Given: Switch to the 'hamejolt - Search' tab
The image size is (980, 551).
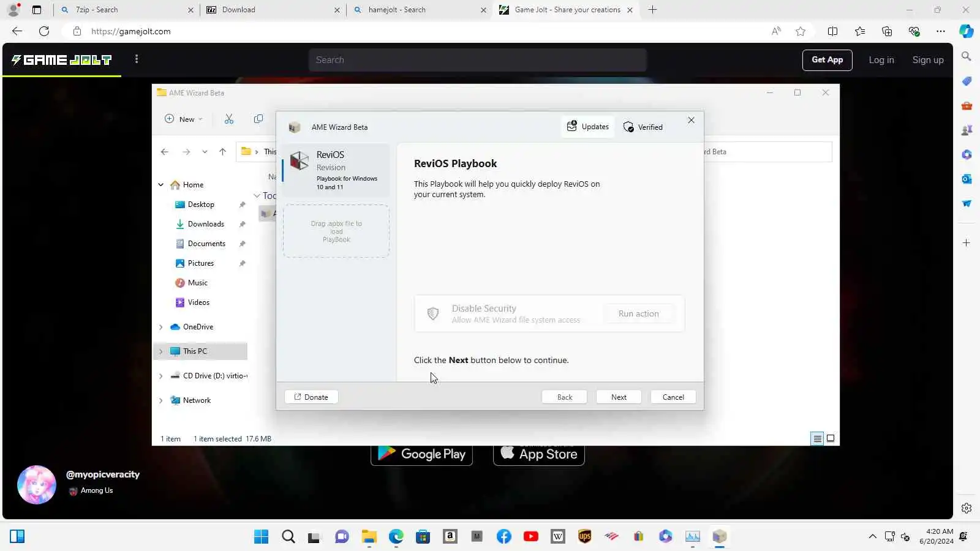Looking at the screenshot, I should [420, 10].
